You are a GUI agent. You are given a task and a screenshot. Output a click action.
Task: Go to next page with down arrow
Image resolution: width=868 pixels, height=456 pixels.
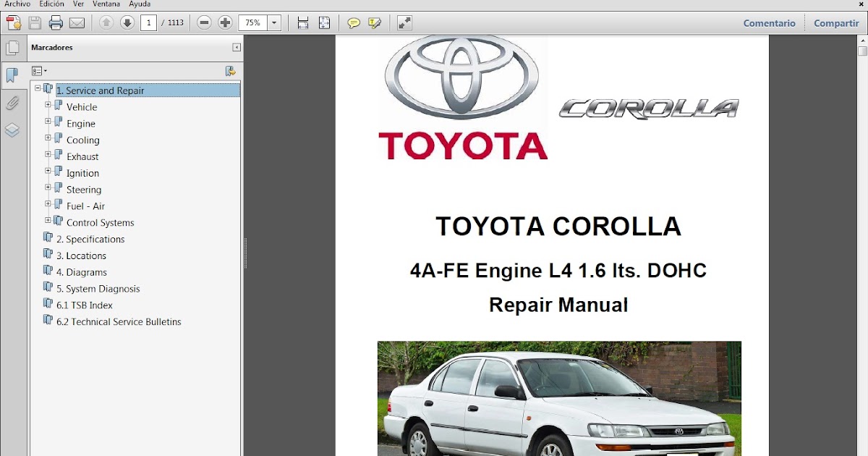coord(127,23)
